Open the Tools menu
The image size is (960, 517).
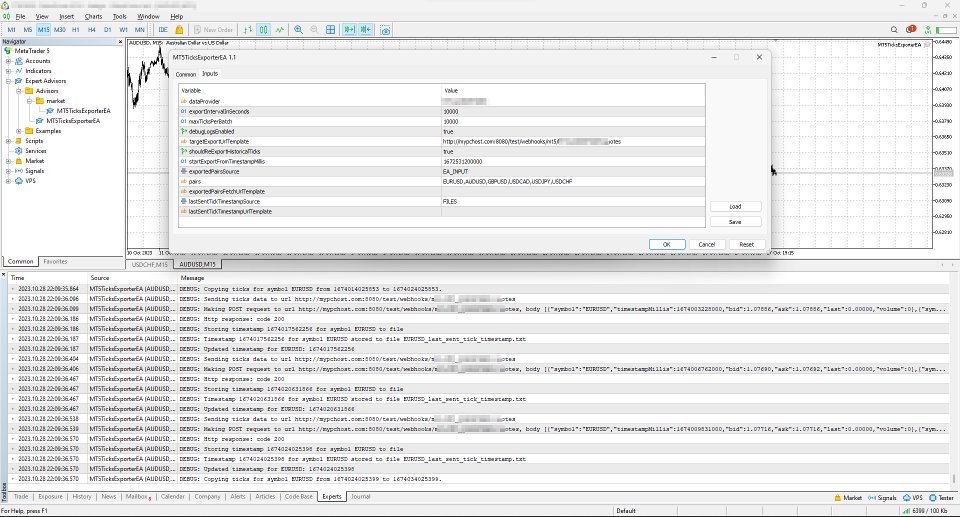(119, 17)
